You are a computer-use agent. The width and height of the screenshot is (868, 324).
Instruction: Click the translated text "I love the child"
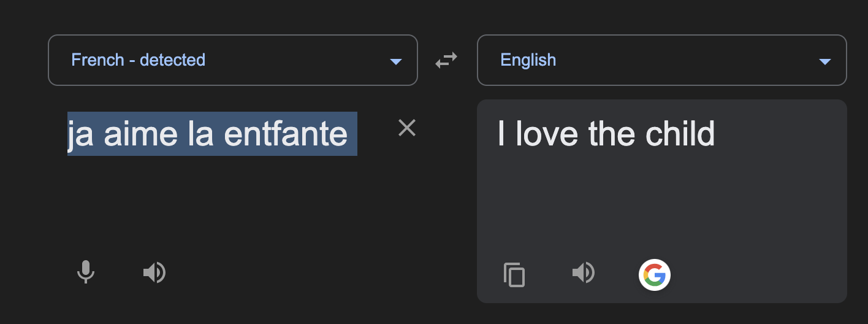(606, 134)
